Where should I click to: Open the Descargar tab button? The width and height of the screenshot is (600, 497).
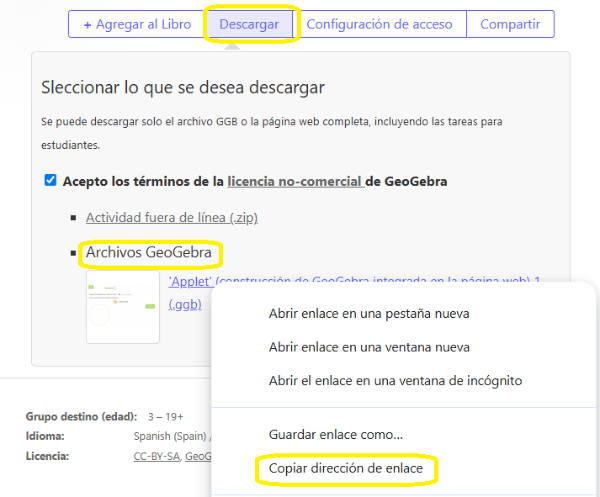(249, 24)
